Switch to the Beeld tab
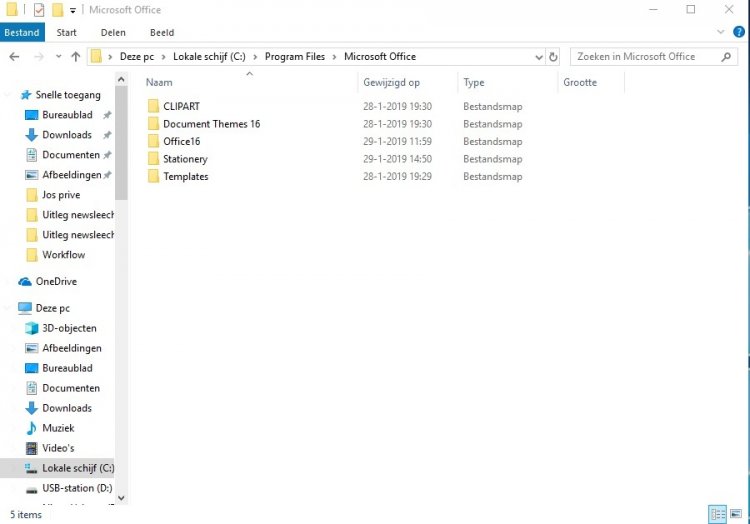Screen dimensions: 750x524 (162, 32)
